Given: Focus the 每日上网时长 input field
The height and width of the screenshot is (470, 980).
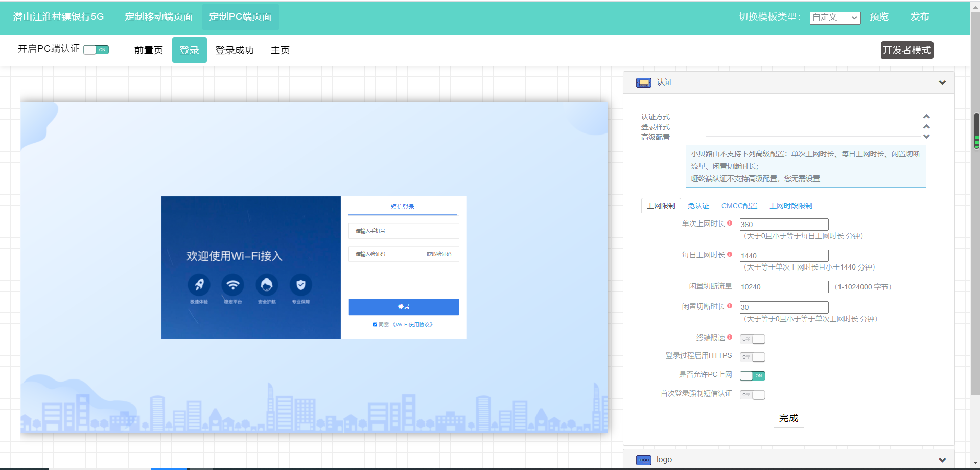Looking at the screenshot, I should [784, 256].
